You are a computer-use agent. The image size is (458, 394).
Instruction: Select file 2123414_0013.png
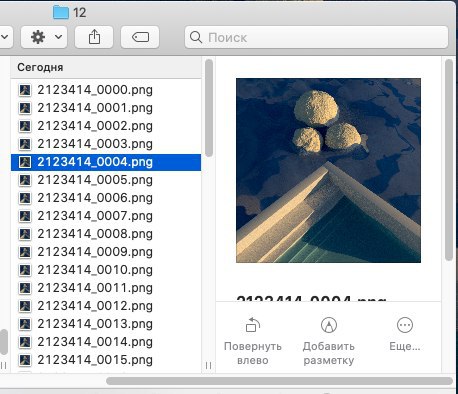[106, 324]
